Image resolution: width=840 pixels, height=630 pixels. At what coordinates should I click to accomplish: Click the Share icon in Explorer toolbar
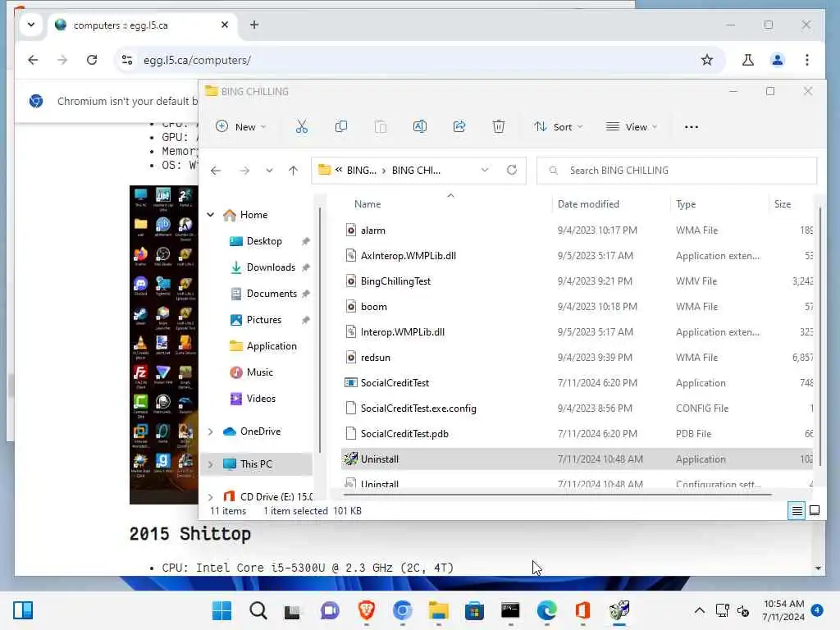coord(459,127)
